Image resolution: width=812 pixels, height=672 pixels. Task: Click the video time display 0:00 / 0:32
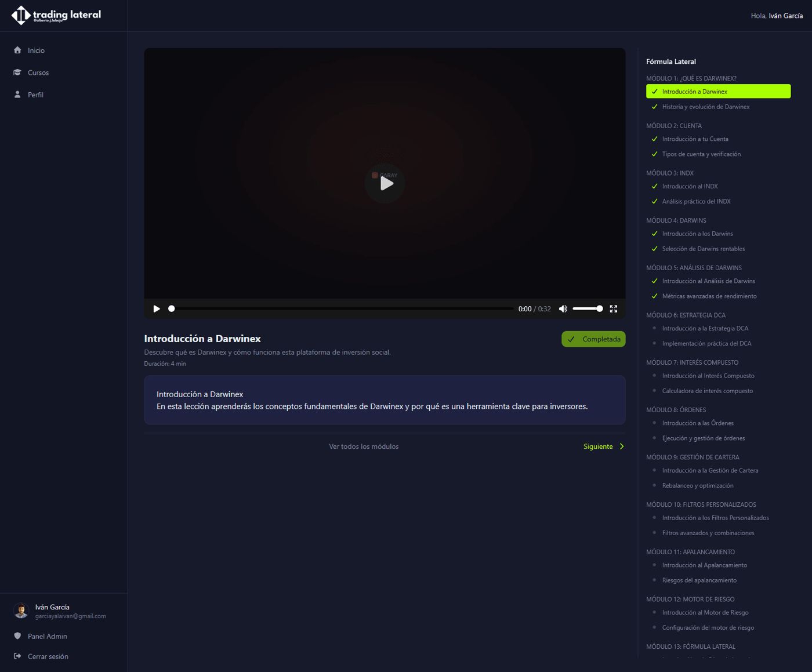pos(535,309)
